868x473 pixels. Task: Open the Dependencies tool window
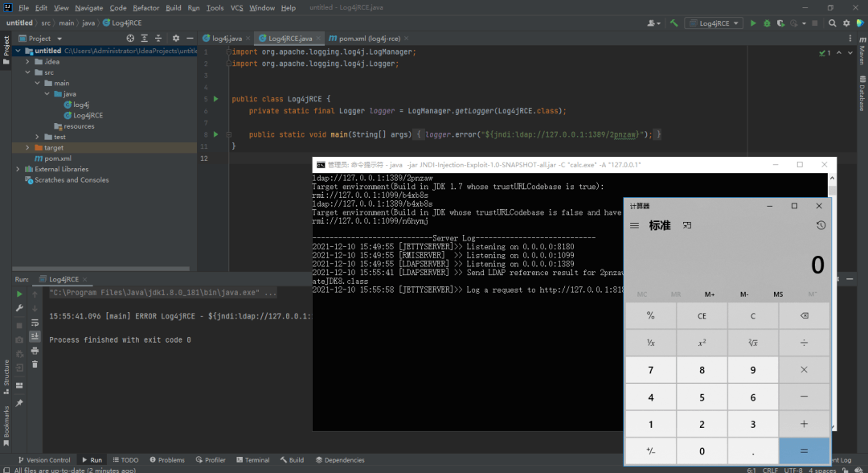(340, 459)
